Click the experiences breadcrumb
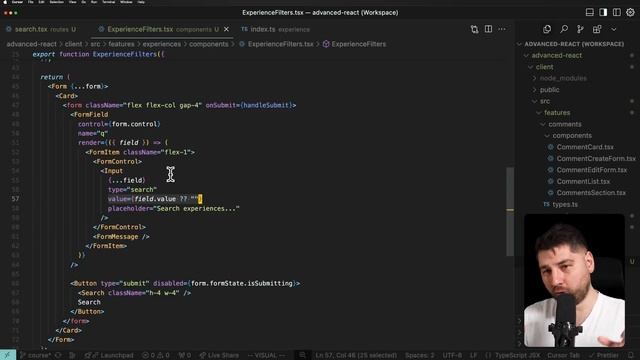This screenshot has width=640, height=360. pos(162,44)
